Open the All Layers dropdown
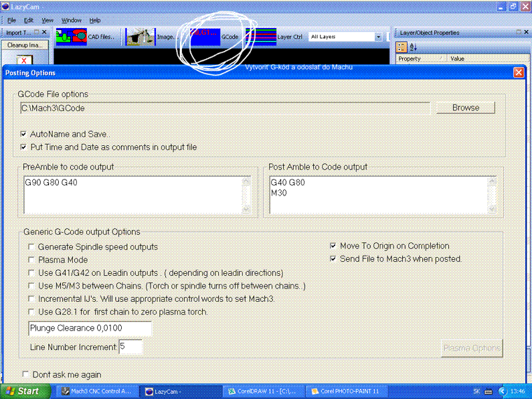532x399 pixels. tap(378, 37)
